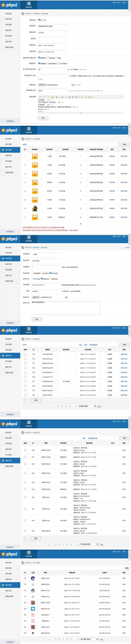Open the font size dropdown in editor
The width and height of the screenshot is (131, 644).
point(44,97)
